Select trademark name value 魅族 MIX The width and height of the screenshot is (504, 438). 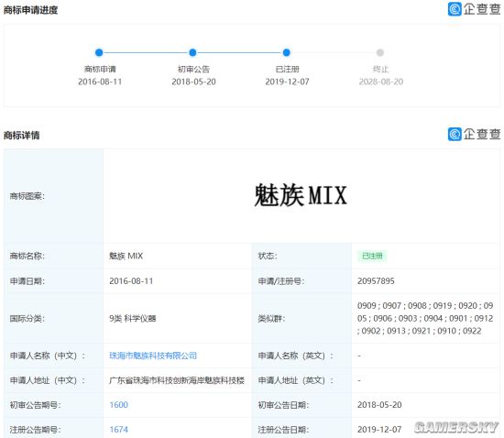tap(126, 256)
